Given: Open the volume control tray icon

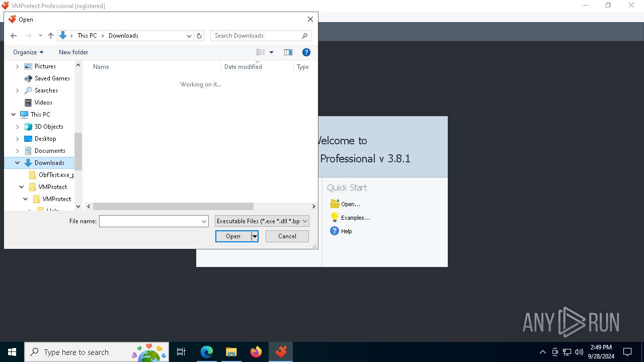Looking at the screenshot, I should pos(579,352).
